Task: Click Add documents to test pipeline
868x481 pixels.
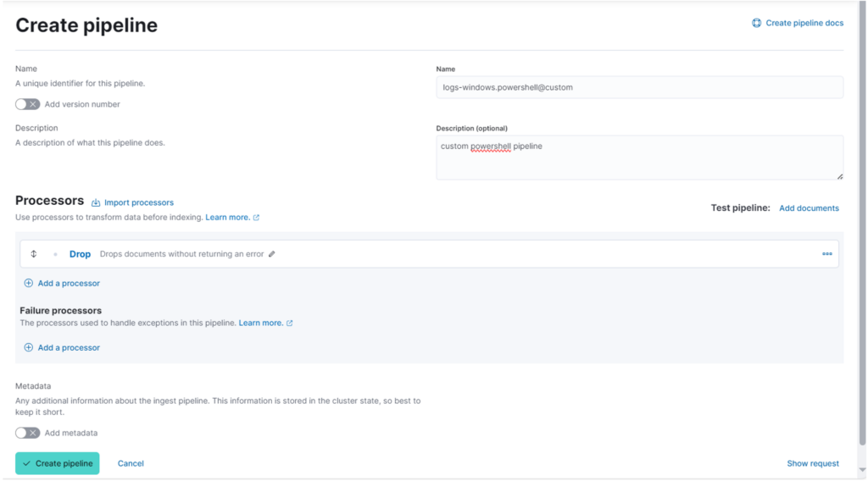Action: [x=809, y=207]
